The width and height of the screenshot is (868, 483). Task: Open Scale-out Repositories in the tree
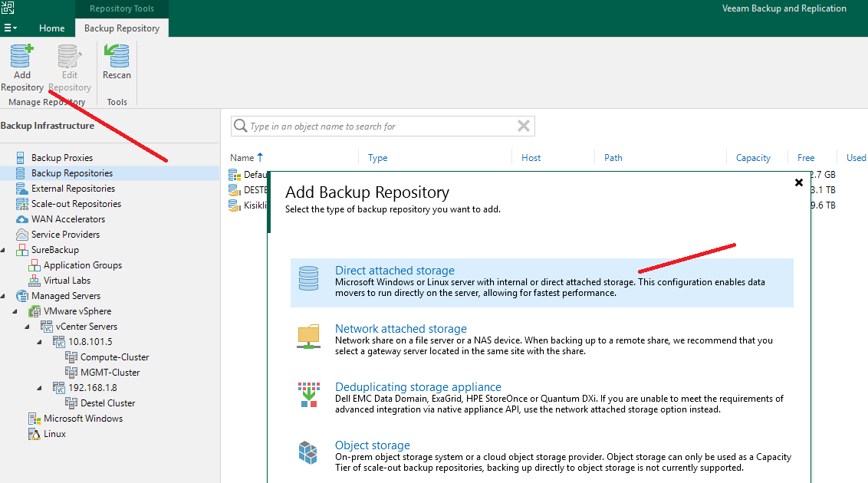76,204
